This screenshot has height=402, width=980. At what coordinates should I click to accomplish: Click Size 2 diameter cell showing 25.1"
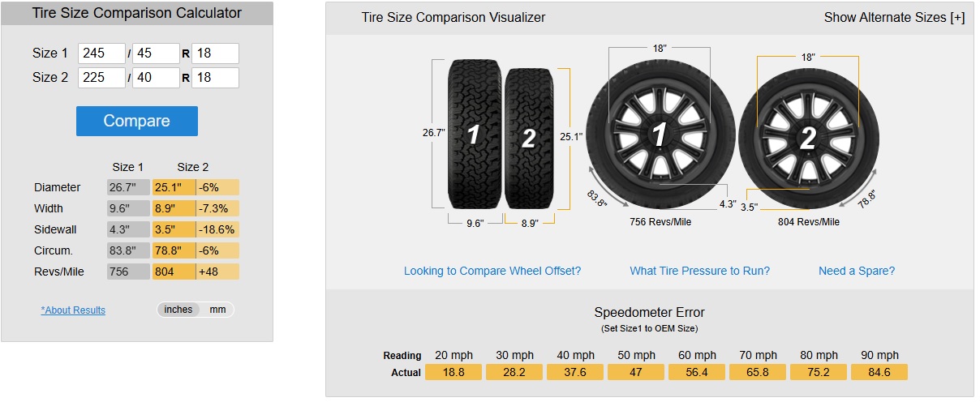174,187
